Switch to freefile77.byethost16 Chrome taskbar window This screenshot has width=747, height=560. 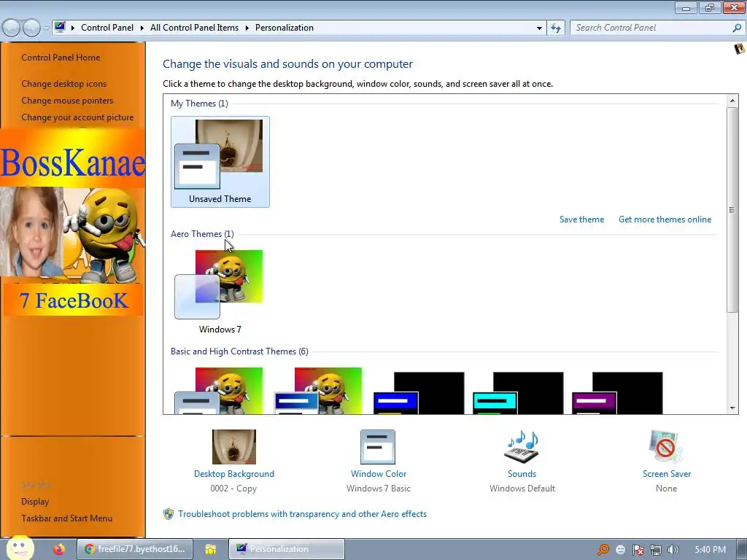(x=135, y=549)
